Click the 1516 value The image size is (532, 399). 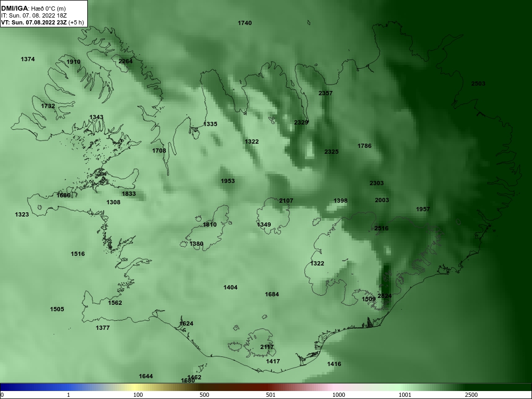(78, 254)
